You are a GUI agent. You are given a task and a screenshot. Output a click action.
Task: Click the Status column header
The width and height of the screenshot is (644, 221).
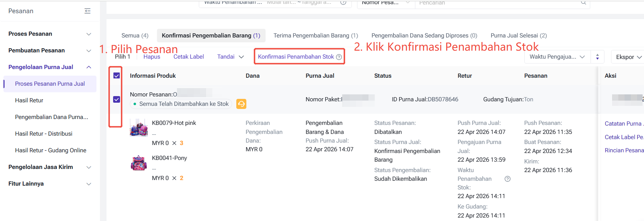click(x=383, y=76)
